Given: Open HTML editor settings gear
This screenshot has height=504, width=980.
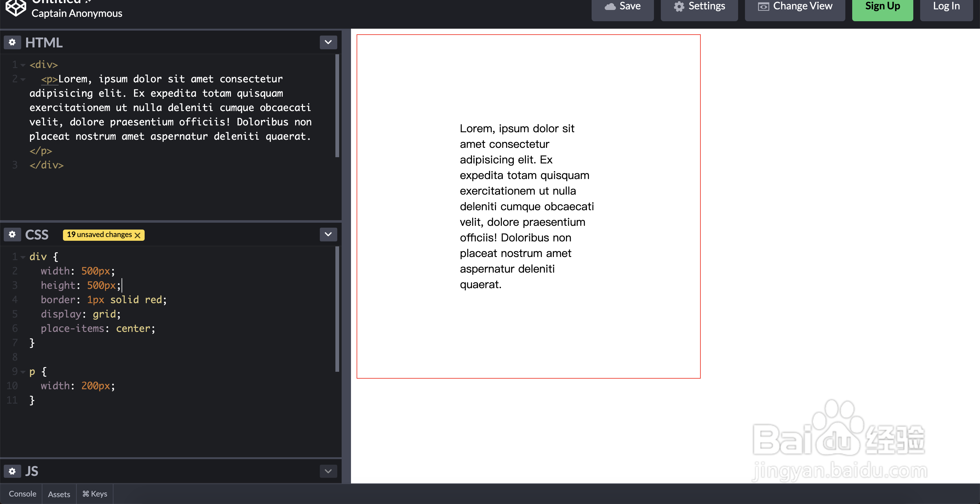Looking at the screenshot, I should [12, 42].
